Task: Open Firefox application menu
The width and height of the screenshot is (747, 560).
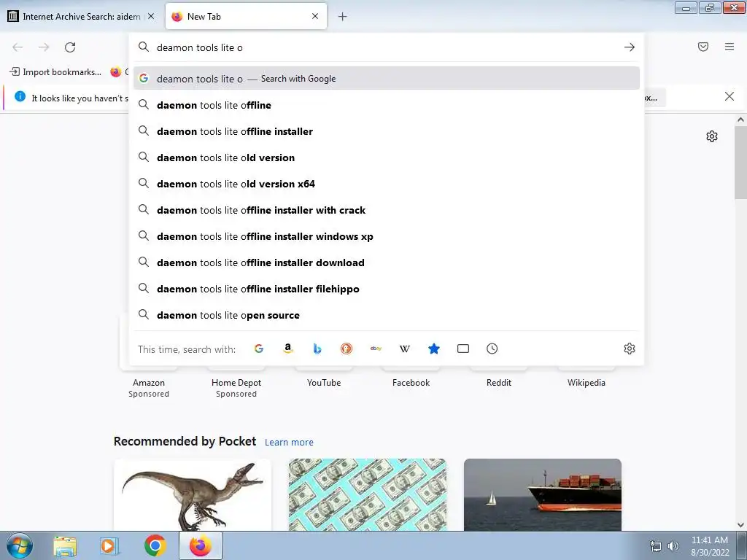Action: tap(729, 47)
